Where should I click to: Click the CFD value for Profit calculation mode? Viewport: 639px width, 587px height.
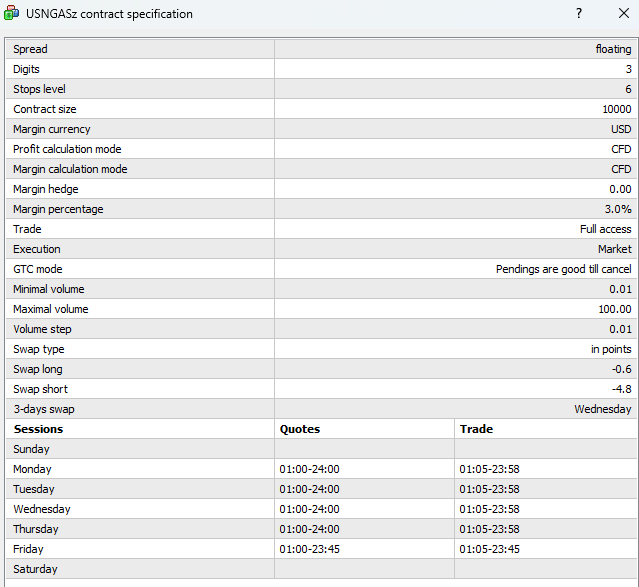point(621,149)
